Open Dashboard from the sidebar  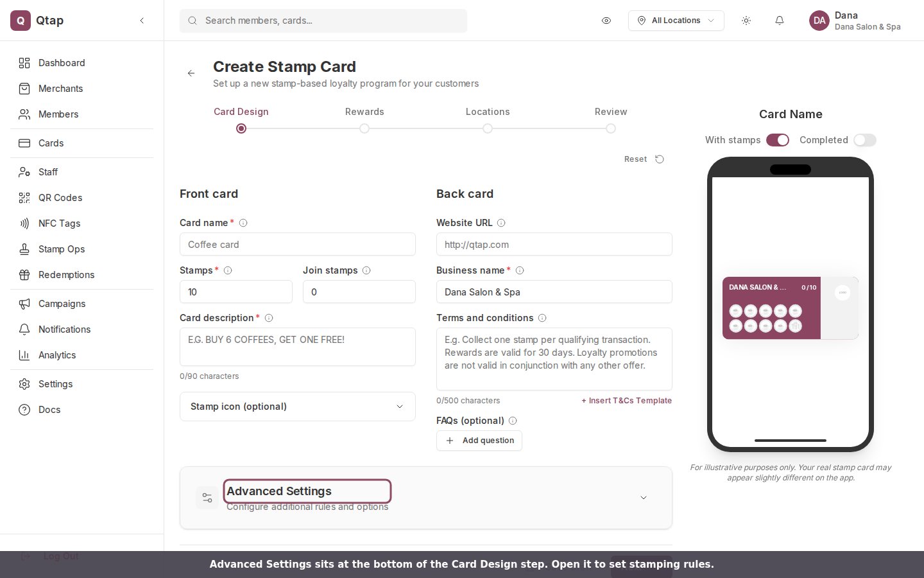tap(81, 63)
